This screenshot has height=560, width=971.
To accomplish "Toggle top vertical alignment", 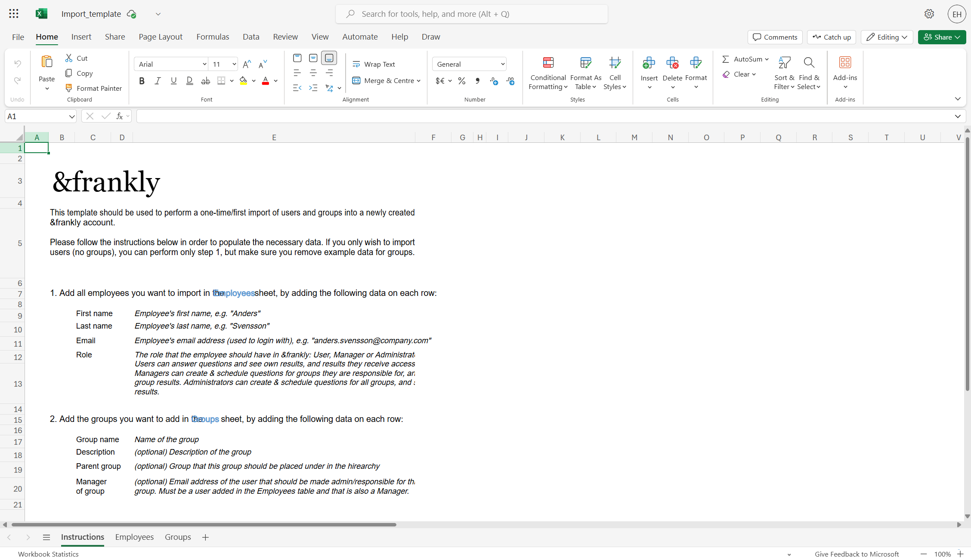I will click(297, 58).
